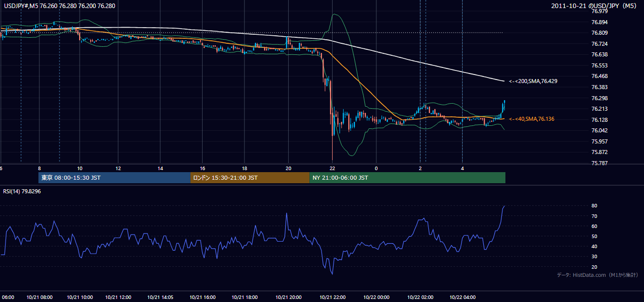Click the 10/21 14:05 time label

160,297
